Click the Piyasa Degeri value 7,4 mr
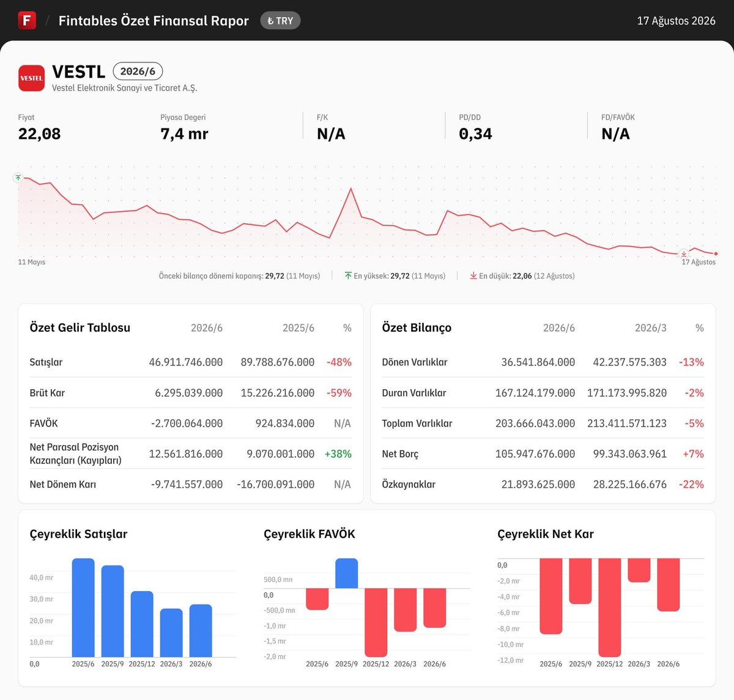This screenshot has width=734, height=700. [184, 134]
